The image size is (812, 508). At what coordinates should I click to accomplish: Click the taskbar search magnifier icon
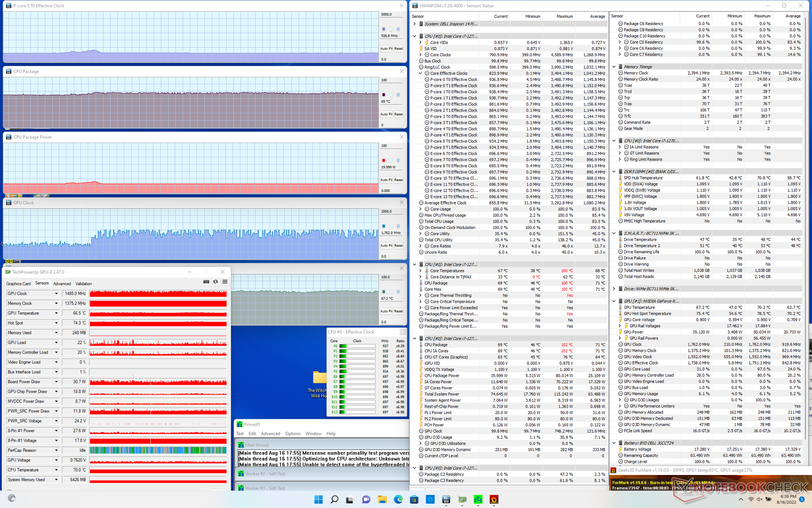334,500
